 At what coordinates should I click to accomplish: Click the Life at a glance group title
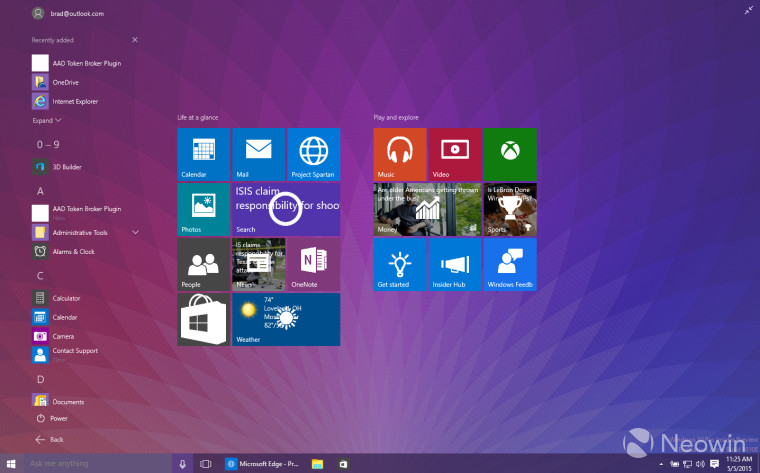pyautogui.click(x=198, y=117)
